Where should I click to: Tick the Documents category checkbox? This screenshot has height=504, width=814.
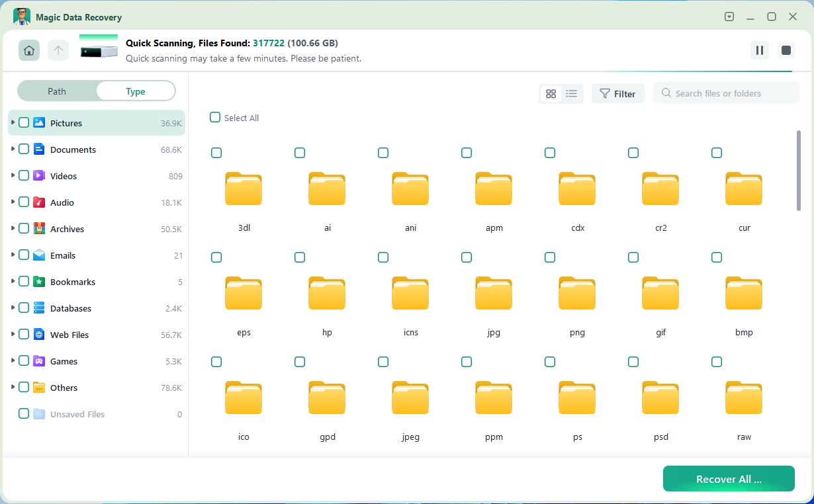[24, 149]
